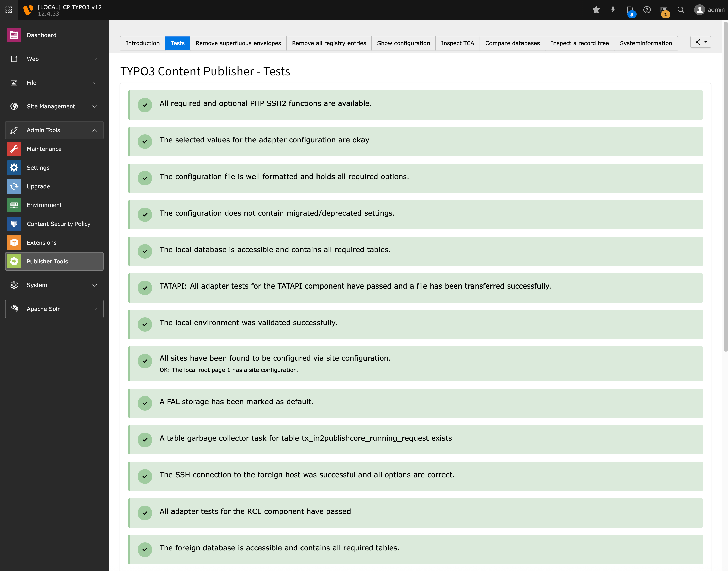Viewport: 728px width, 571px height.
Task: Switch to Show configuration tab
Action: [x=403, y=43]
